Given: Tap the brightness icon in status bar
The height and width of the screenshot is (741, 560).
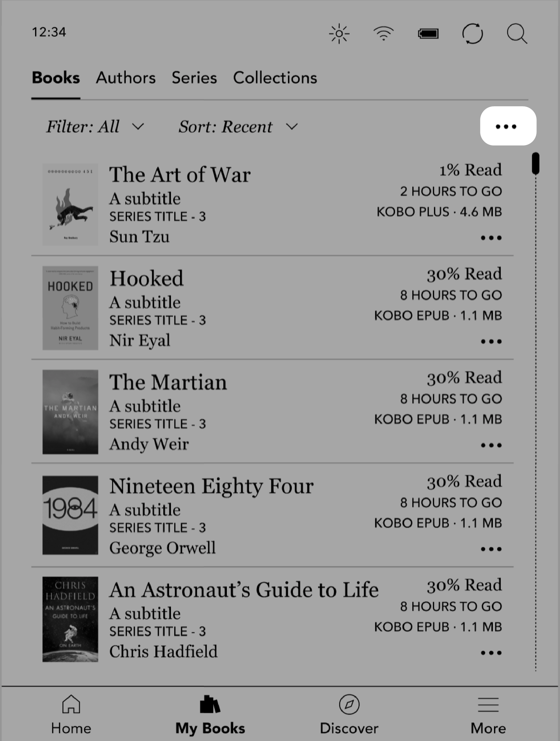Looking at the screenshot, I should pos(340,33).
